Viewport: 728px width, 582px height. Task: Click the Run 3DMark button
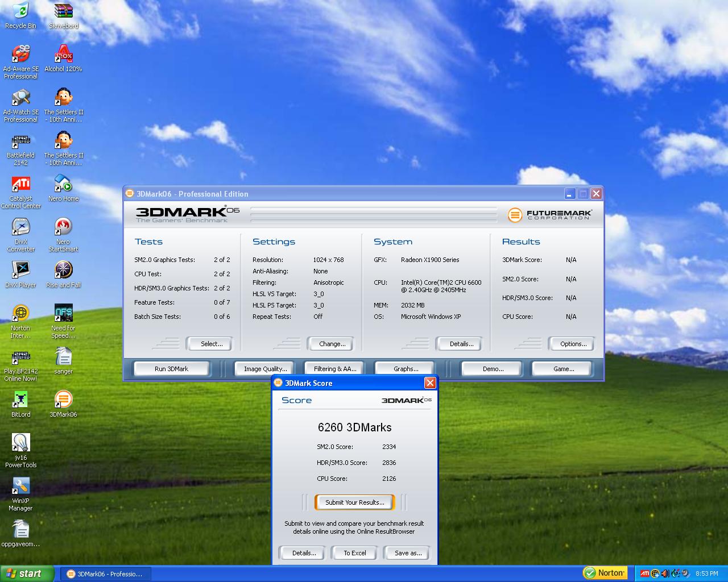tap(171, 369)
